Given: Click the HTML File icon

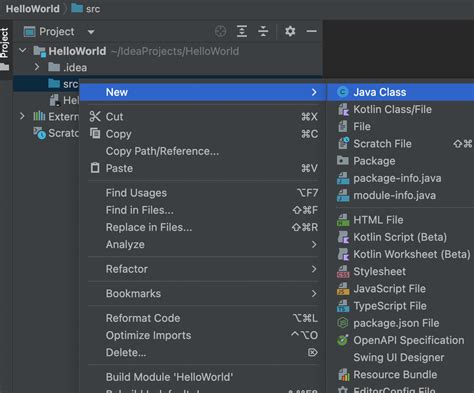Looking at the screenshot, I should pyautogui.click(x=343, y=220).
